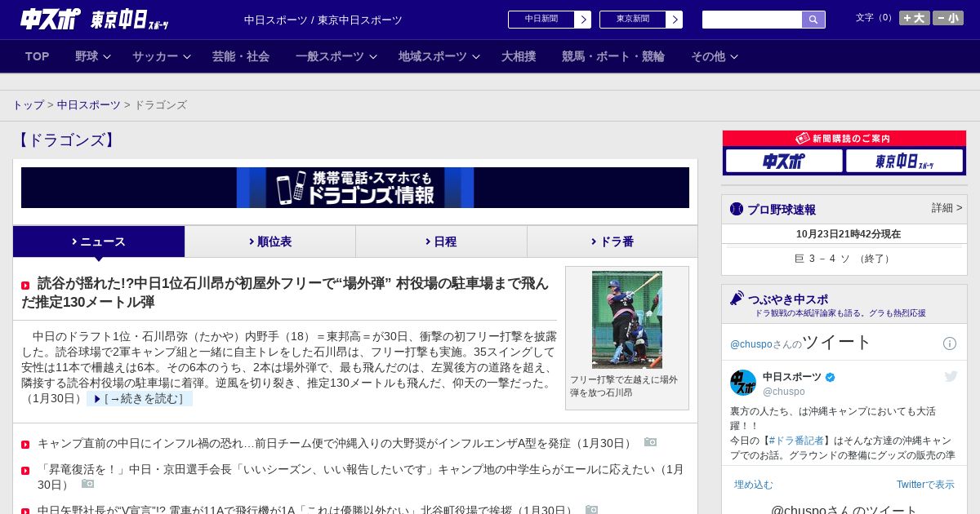Image resolution: width=980 pixels, height=514 pixels.
Task: Decrease text size with the 小 button
Action: pyautogui.click(x=948, y=18)
